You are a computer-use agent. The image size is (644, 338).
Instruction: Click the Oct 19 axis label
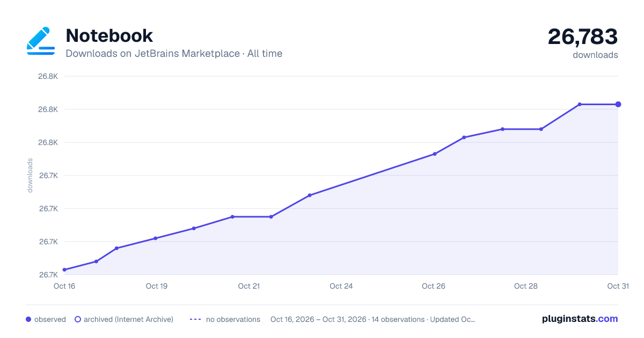(x=157, y=286)
